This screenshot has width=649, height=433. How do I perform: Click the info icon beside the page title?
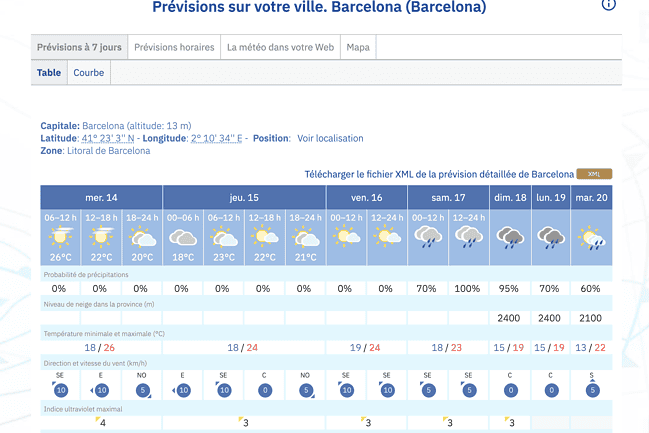608,4
